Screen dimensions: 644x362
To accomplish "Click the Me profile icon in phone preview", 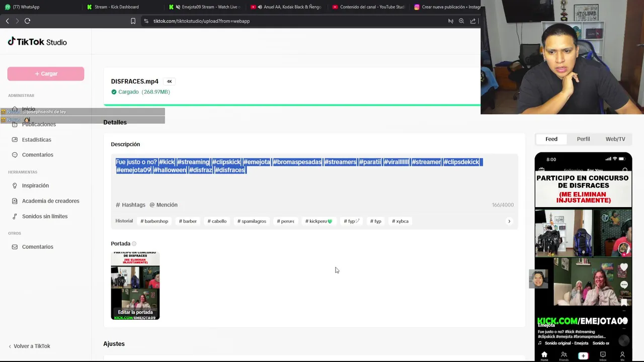I will pos(622,355).
